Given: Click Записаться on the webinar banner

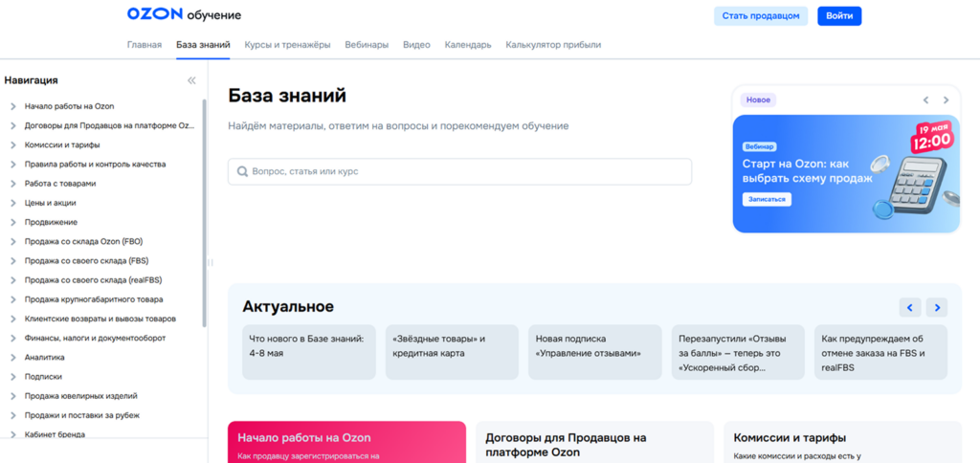Looking at the screenshot, I should (x=767, y=199).
